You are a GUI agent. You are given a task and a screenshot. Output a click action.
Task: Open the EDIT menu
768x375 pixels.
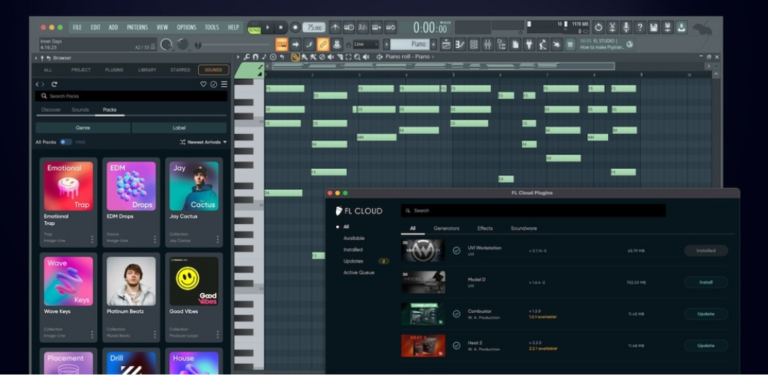(95, 27)
